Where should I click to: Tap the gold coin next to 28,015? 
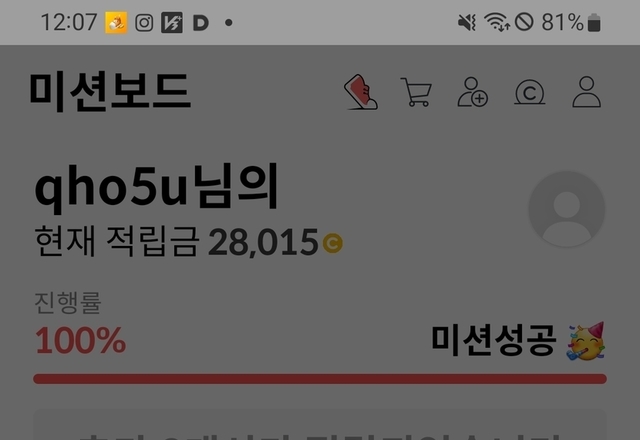pos(333,243)
